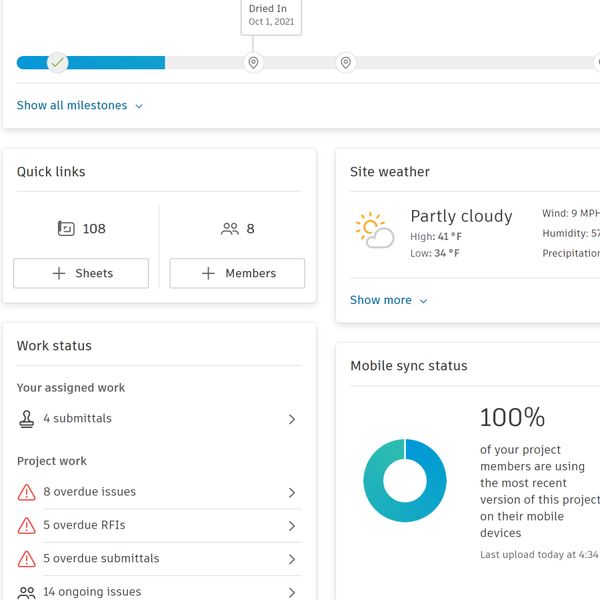Image resolution: width=600 pixels, height=600 pixels.
Task: Click the second milestone location pin
Action: pyautogui.click(x=346, y=63)
